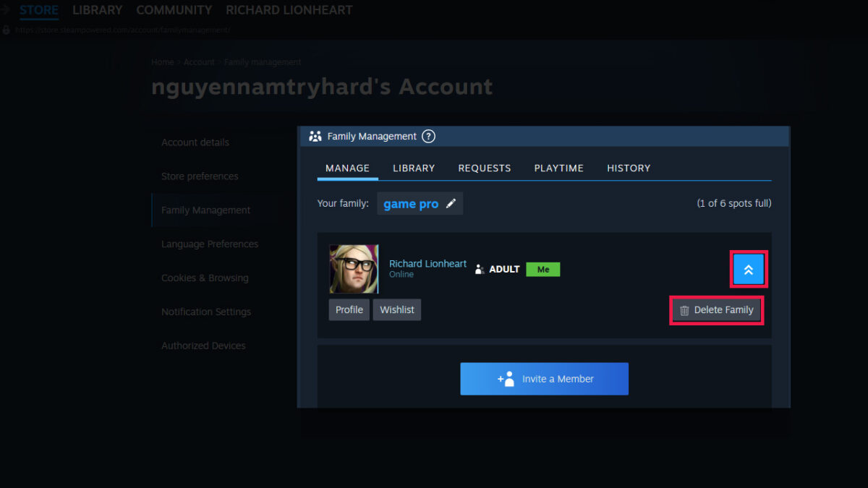
Task: Open Store preferences in sidebar
Action: (x=200, y=176)
